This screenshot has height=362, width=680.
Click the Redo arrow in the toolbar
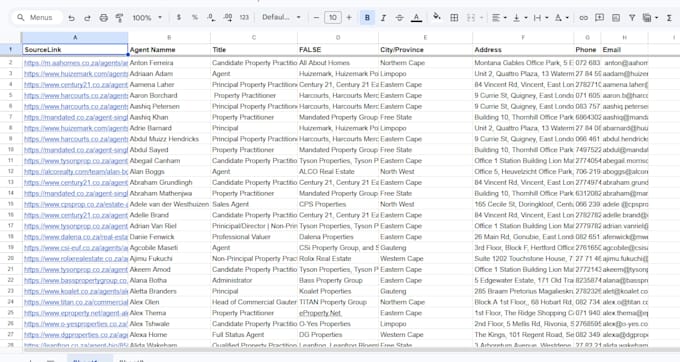pyautogui.click(x=87, y=18)
